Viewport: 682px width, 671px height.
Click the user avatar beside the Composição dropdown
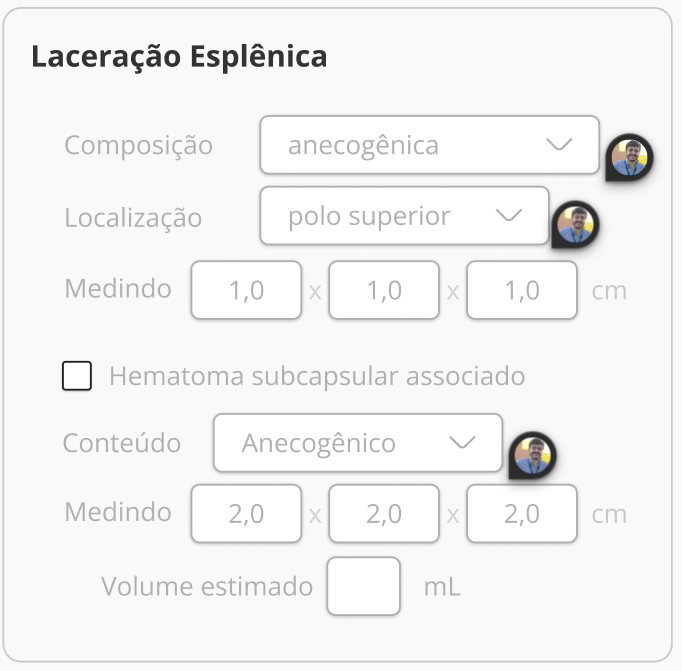(630, 157)
